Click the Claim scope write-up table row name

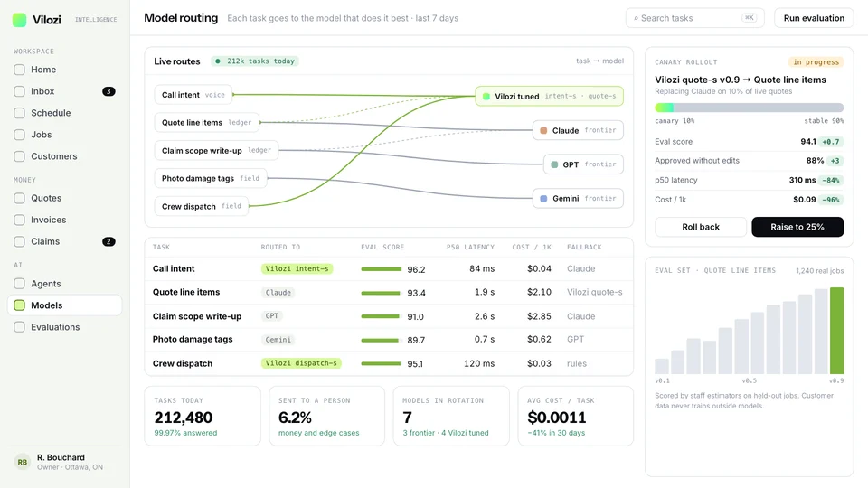point(197,316)
